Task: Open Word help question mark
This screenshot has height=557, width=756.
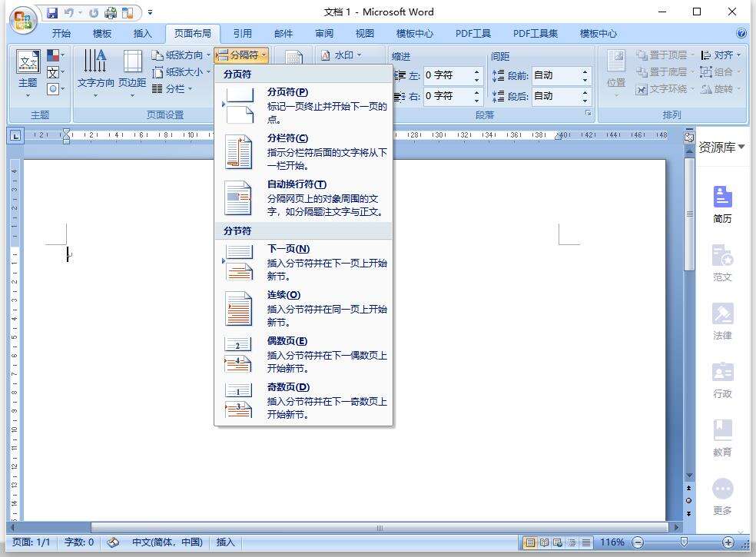Action: [x=741, y=33]
